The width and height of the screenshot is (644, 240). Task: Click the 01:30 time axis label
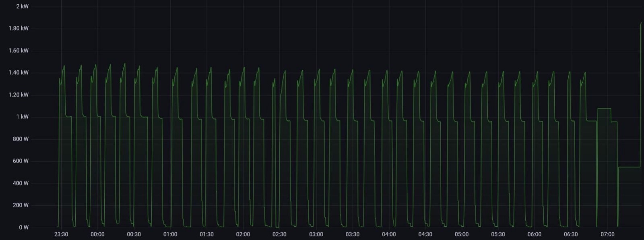pos(207,234)
